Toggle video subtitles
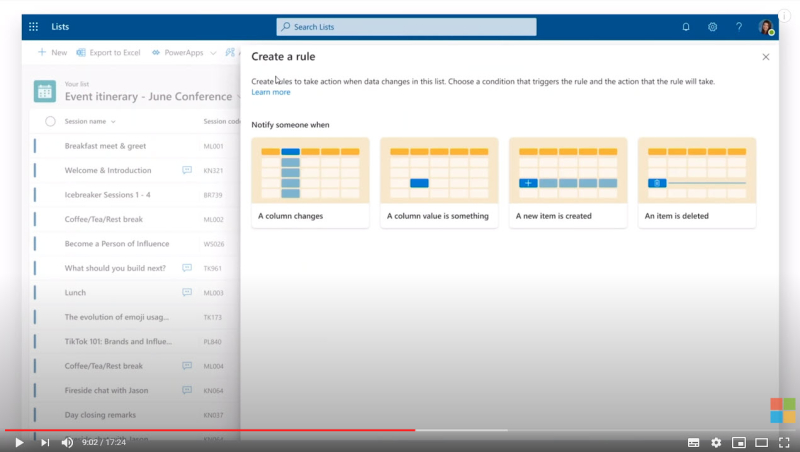800x452 pixels. (x=693, y=442)
